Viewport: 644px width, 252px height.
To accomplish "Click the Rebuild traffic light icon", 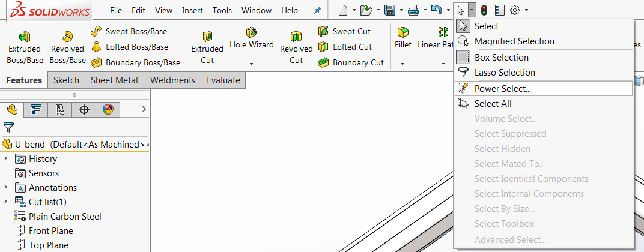I will (484, 10).
